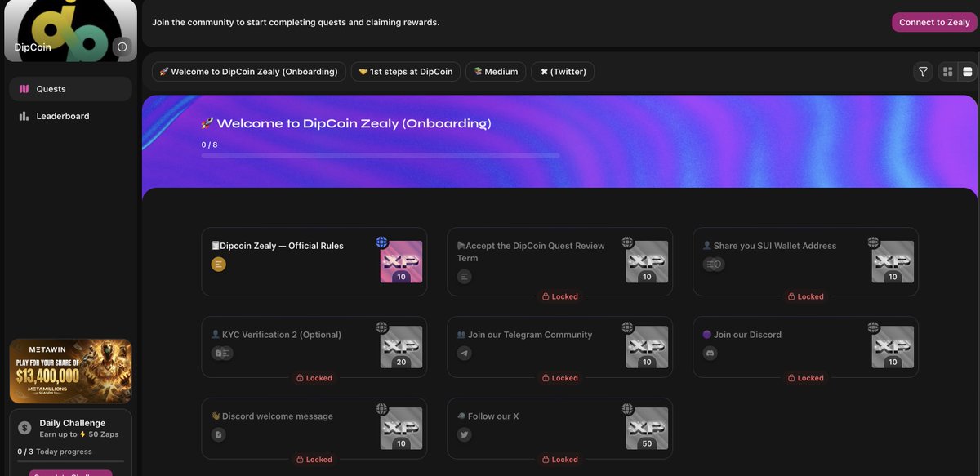Click the XP 20 badge on KYC Verification
Viewport: 980px width, 476px height.
(401, 347)
